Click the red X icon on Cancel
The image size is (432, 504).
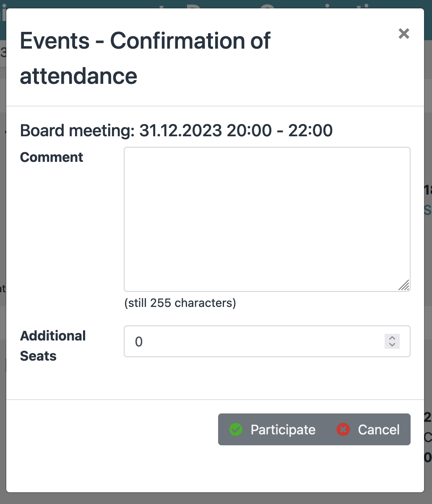click(343, 429)
